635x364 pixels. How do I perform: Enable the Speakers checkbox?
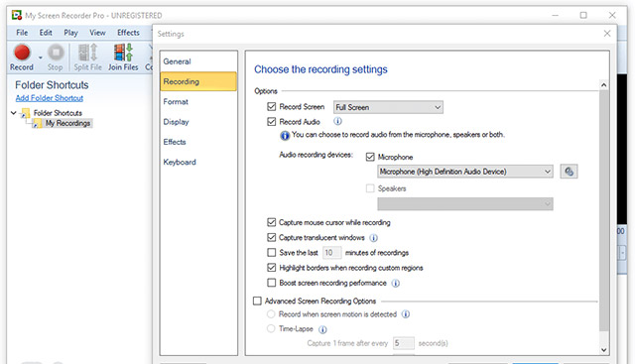tap(370, 188)
